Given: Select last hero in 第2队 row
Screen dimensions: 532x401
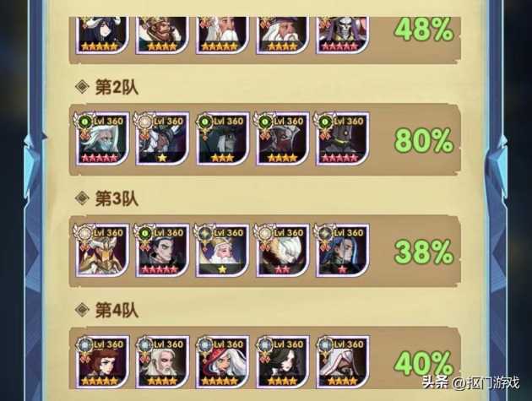Looking at the screenshot, I should pos(342,138).
